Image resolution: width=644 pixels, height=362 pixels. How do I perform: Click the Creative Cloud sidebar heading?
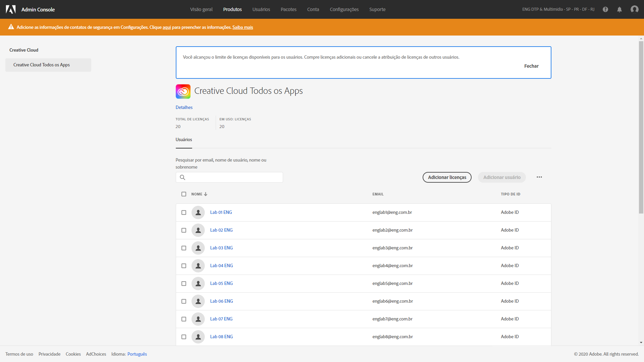tap(24, 50)
